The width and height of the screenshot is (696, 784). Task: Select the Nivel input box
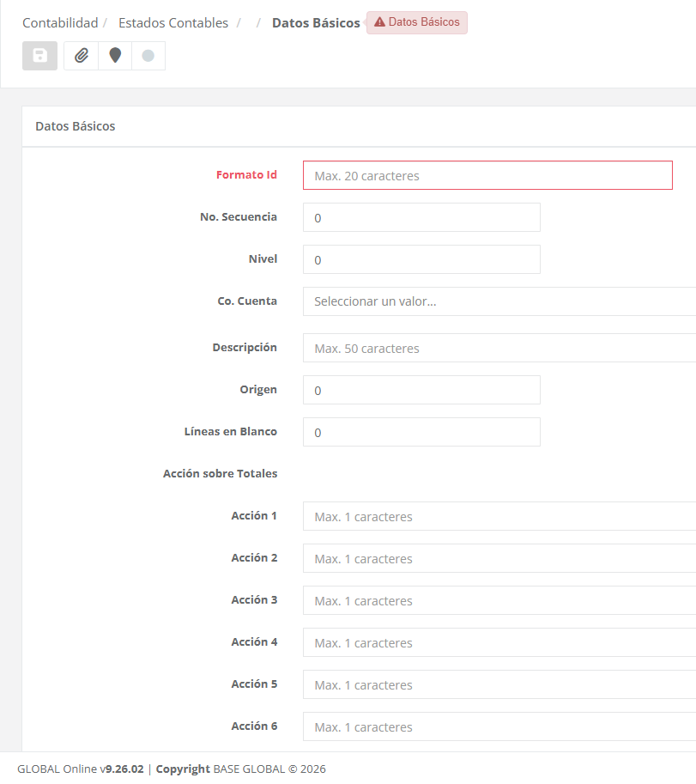pos(421,259)
